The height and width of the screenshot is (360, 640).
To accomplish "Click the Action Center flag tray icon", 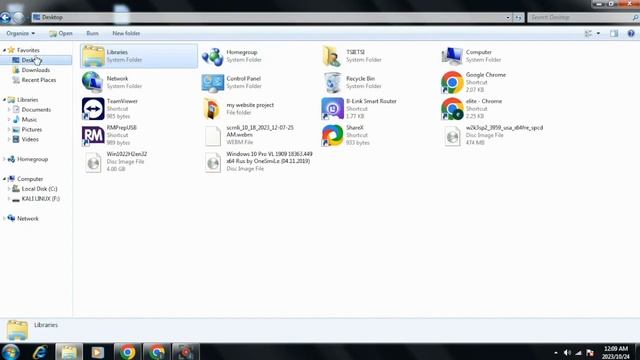I will tap(590, 353).
